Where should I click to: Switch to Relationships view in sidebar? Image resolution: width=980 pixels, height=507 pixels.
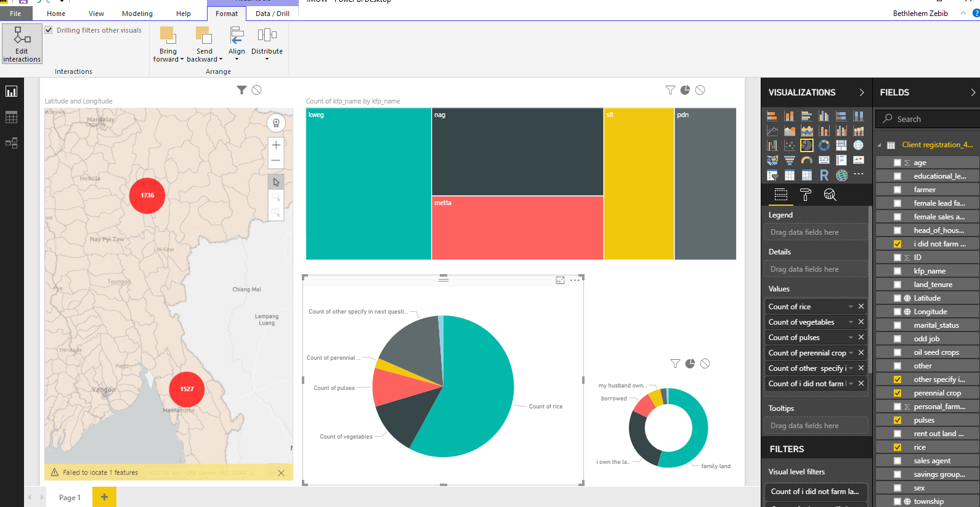[12, 143]
